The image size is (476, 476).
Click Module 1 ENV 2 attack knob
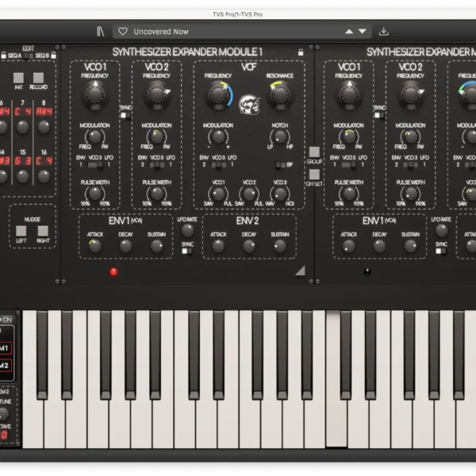click(218, 246)
